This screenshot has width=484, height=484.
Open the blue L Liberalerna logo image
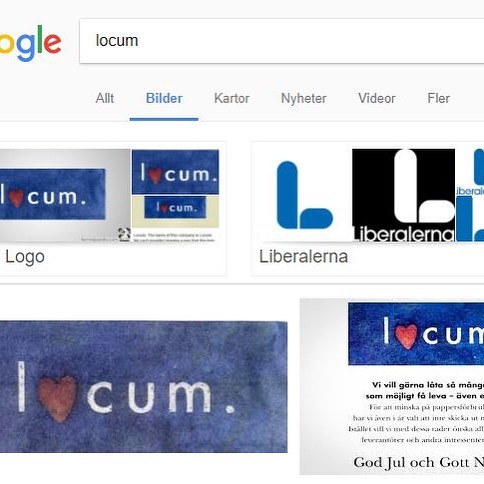[305, 195]
